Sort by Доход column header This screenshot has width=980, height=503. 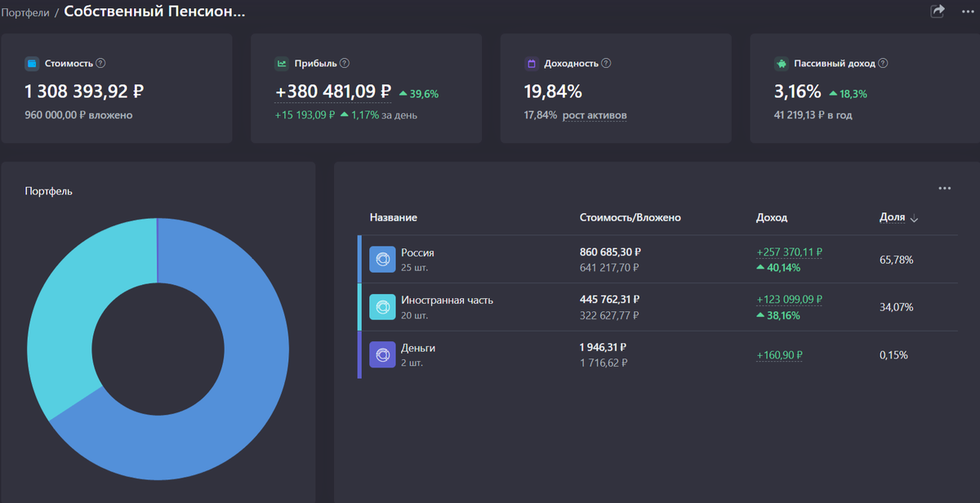(772, 218)
